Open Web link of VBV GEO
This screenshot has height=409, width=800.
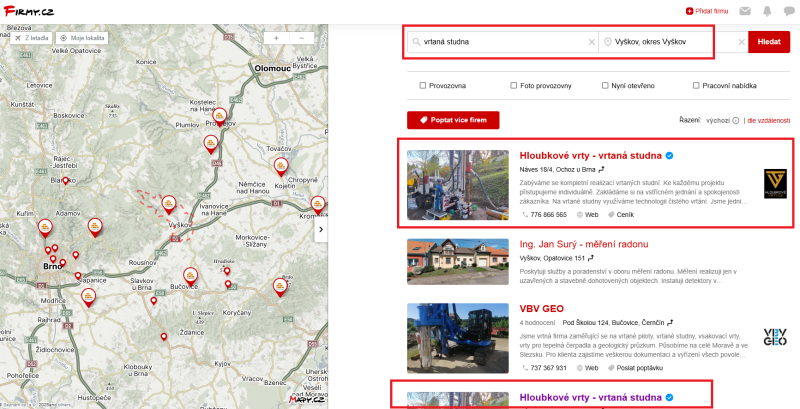(x=591, y=368)
